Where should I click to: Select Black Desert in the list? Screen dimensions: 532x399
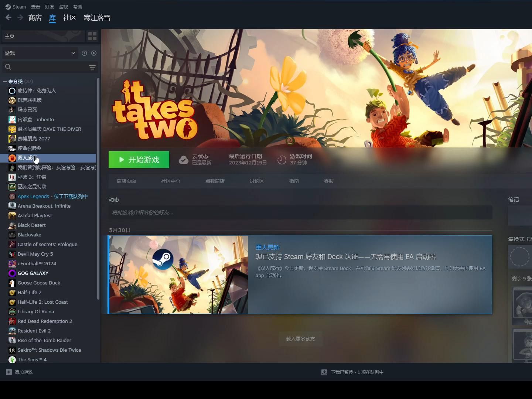(x=32, y=225)
